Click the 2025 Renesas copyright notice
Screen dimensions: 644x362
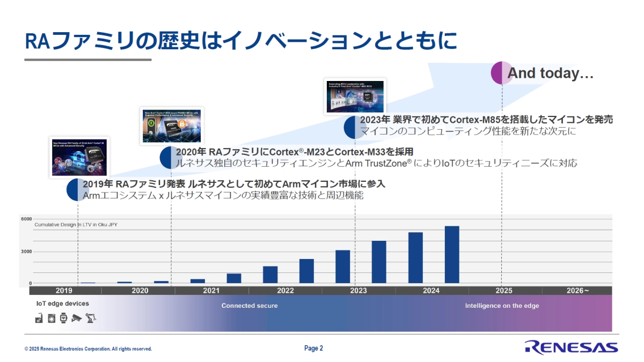(89, 348)
